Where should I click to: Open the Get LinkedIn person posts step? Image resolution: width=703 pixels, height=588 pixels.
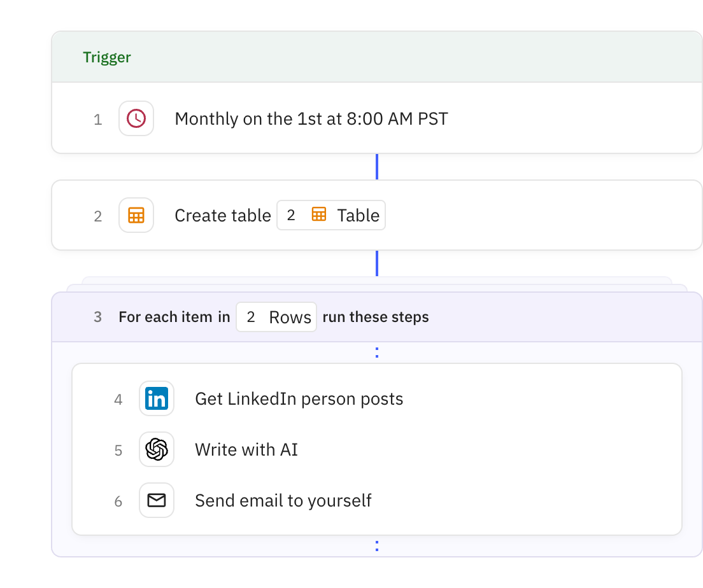tap(376, 399)
